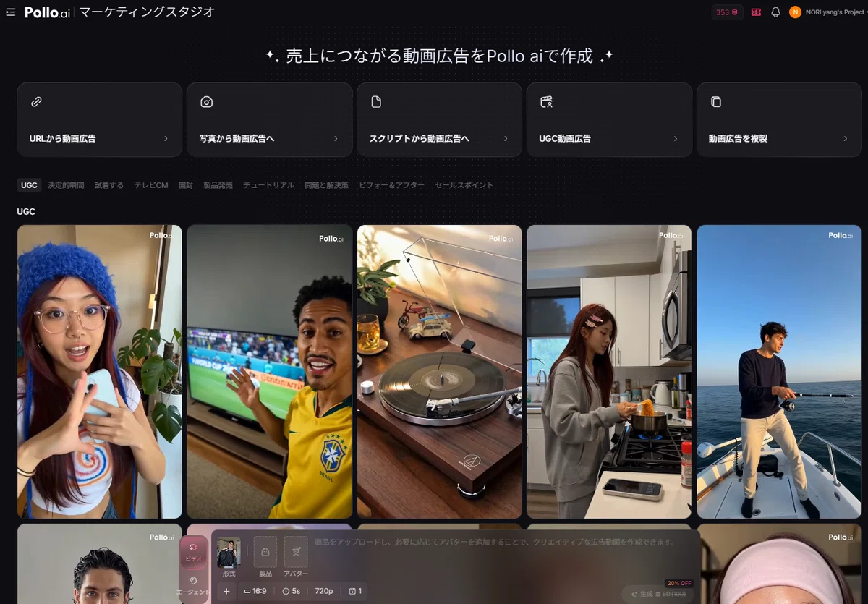Click the link icon in the URLから動画広告 card

tap(36, 102)
